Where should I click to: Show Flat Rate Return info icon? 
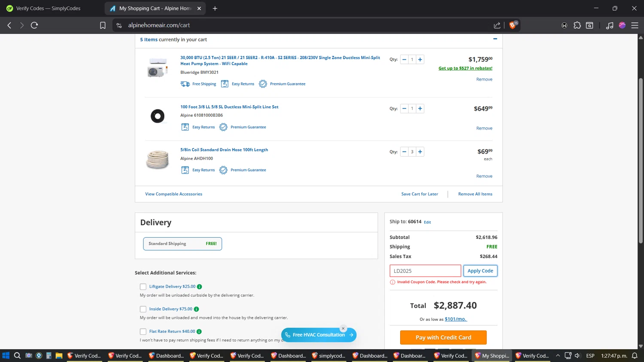point(199,332)
